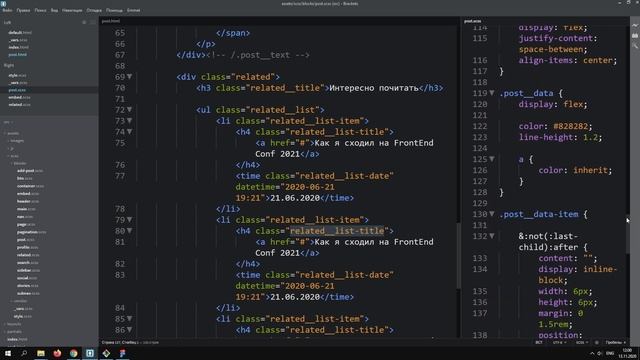Viewport: 640px width, 360px height.
Task: Open the Навигация menu
Action: [72, 10]
